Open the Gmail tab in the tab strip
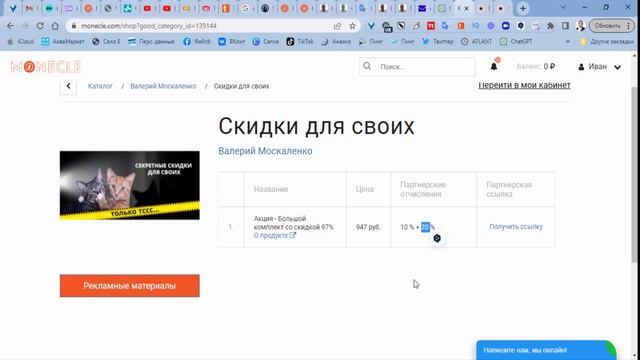 click(29, 8)
